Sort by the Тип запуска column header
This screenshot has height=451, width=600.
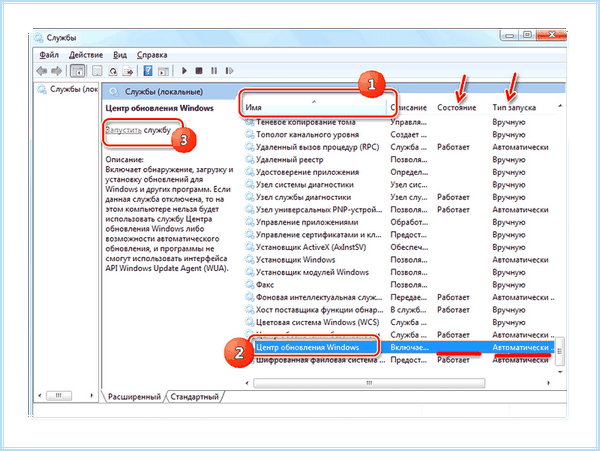(514, 107)
